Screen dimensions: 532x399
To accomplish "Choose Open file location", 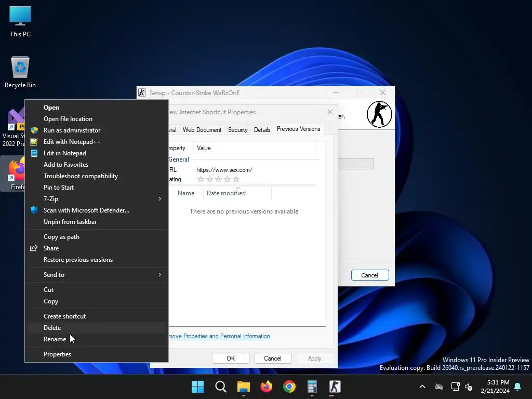I will (x=96, y=119).
